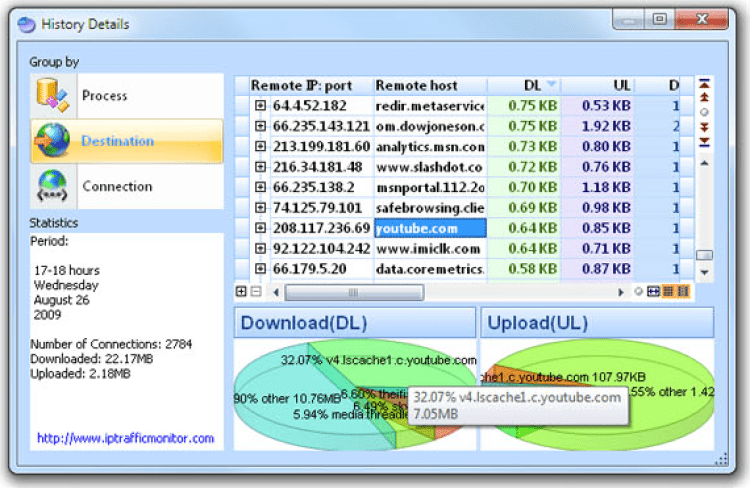Go to next page arrow icon
The height and width of the screenshot is (488, 750).
click(704, 127)
